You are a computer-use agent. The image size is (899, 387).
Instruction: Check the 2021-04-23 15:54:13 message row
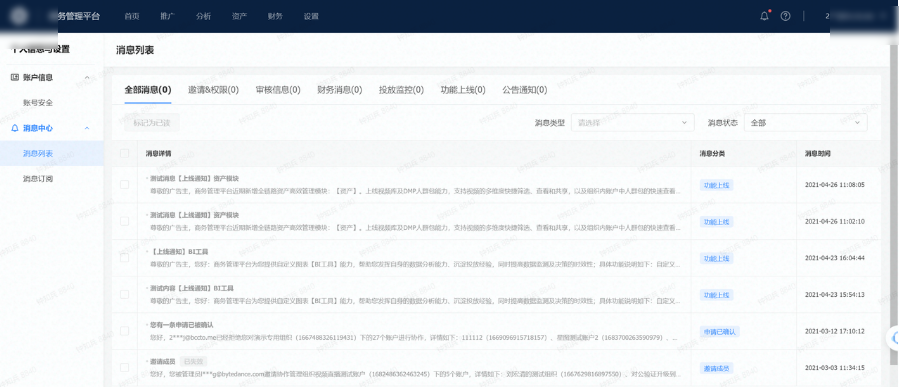(124, 294)
